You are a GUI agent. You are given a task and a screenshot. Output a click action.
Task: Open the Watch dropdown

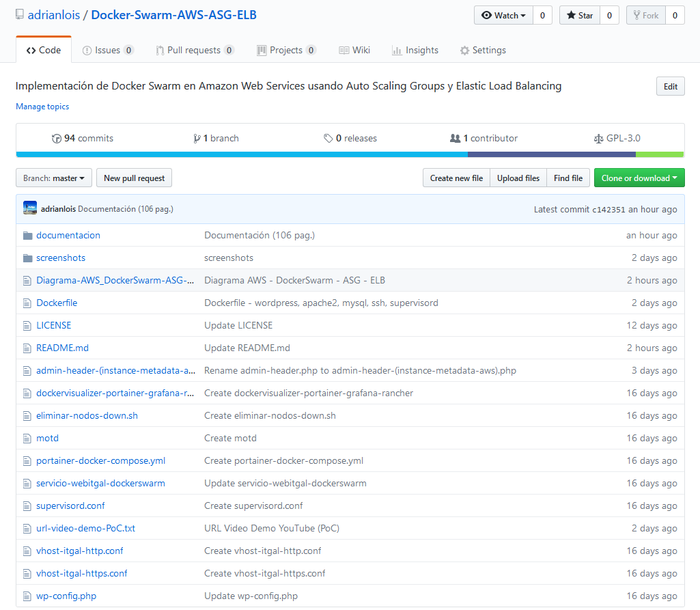tap(503, 15)
